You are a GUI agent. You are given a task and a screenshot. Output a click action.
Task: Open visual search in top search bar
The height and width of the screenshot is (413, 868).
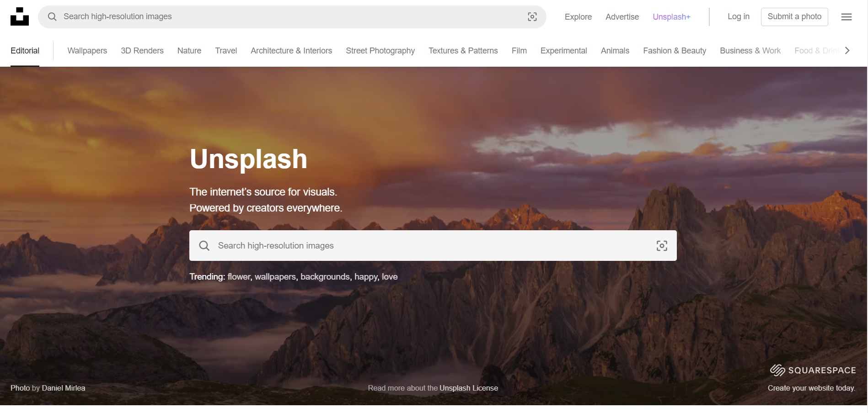coord(532,17)
